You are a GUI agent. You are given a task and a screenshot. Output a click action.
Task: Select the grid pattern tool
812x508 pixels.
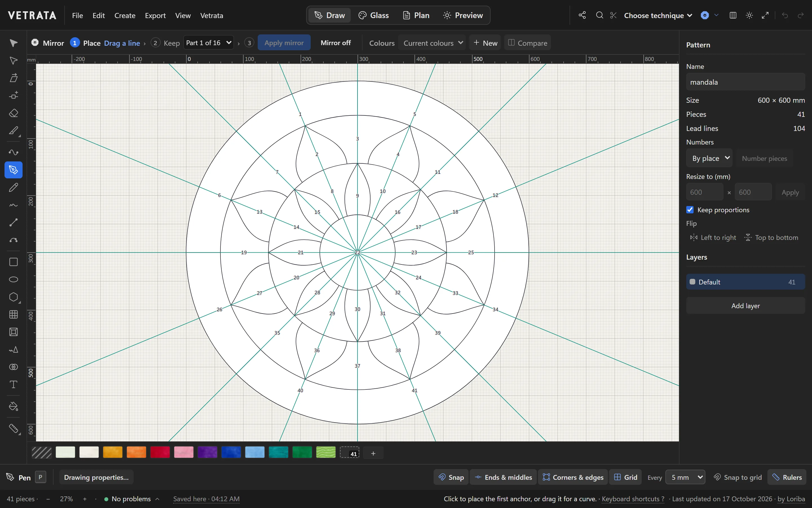pyautogui.click(x=14, y=314)
